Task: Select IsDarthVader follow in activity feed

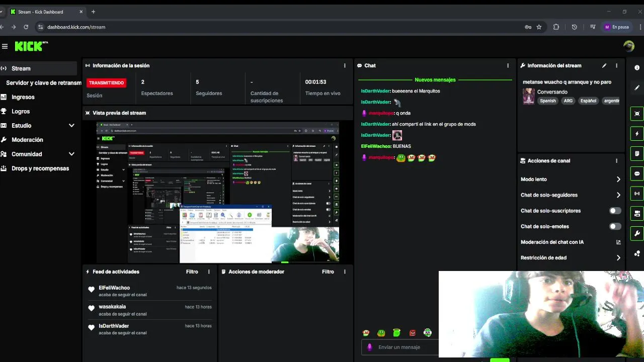Action: [150, 329]
